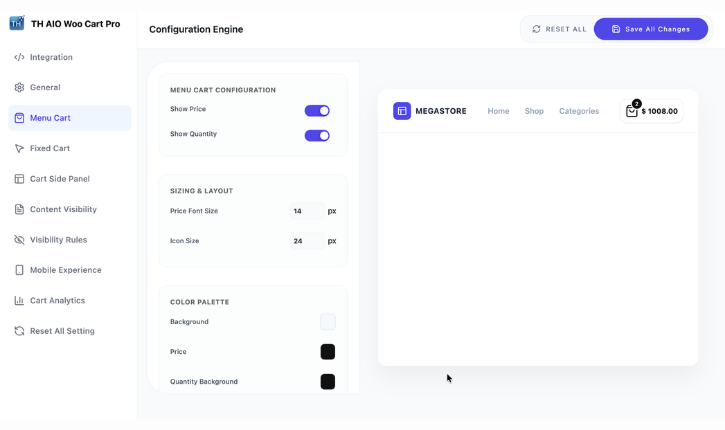The image size is (725, 430).
Task: Click the Icon Size label
Action: point(184,241)
